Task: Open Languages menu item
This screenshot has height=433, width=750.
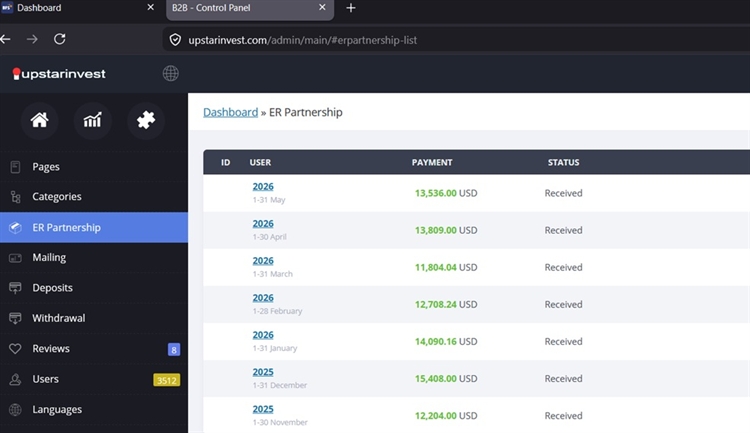Action: (94, 410)
